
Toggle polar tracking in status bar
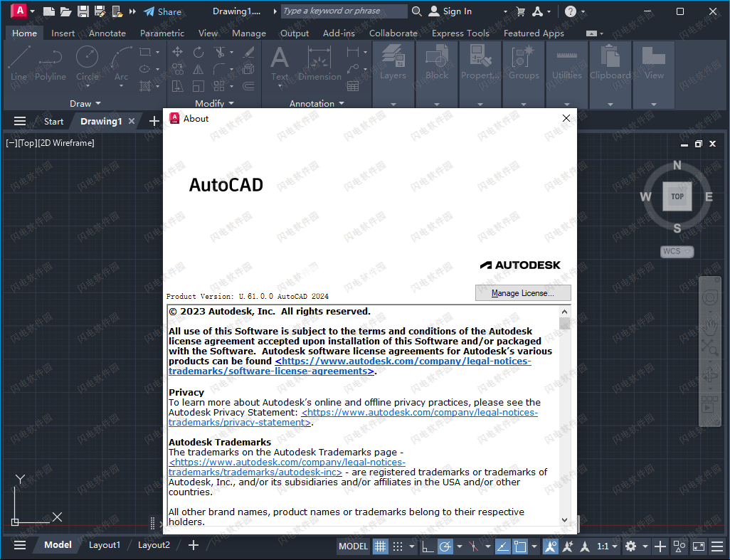coord(445,546)
